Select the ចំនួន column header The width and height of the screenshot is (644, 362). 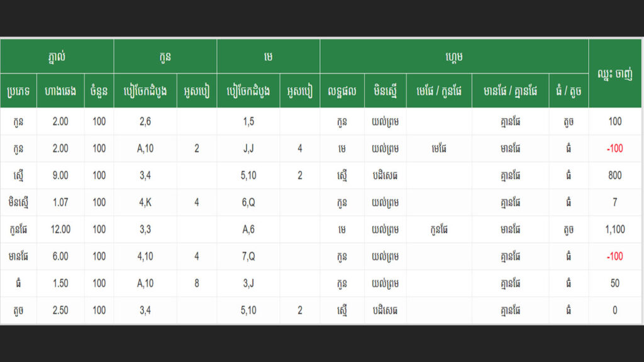coord(99,90)
